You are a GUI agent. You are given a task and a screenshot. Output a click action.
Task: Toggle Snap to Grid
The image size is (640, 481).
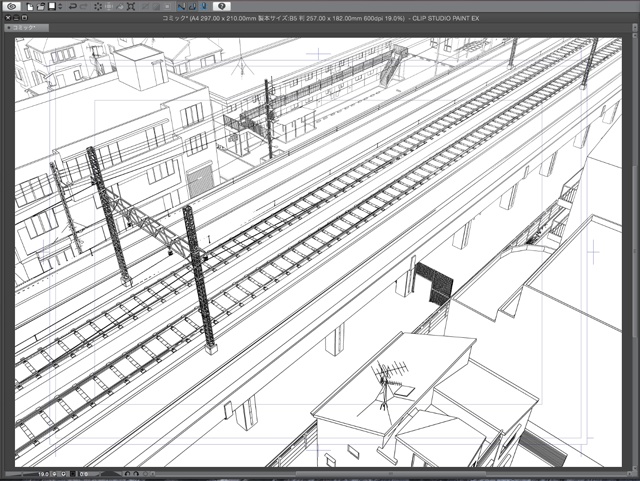[204, 6]
